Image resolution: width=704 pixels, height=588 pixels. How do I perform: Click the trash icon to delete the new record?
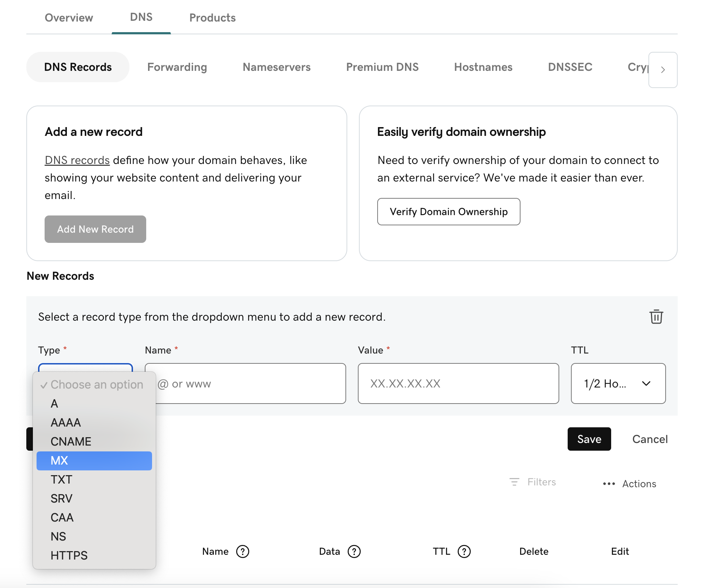click(656, 317)
